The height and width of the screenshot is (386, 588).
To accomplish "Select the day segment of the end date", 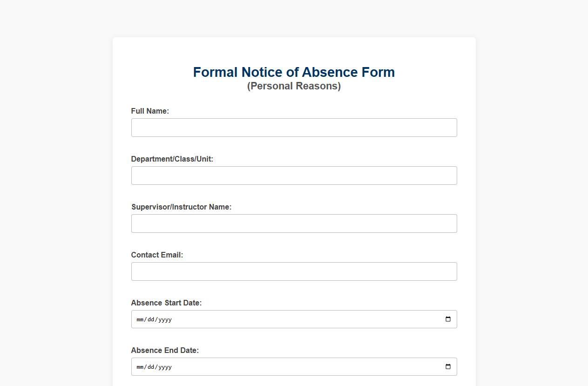I will coord(151,366).
